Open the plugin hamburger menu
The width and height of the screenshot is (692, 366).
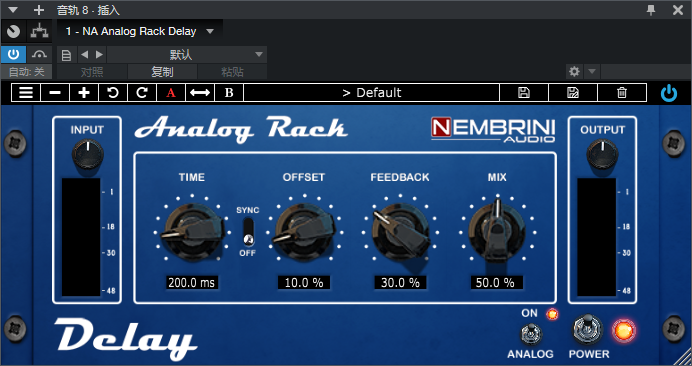point(26,93)
